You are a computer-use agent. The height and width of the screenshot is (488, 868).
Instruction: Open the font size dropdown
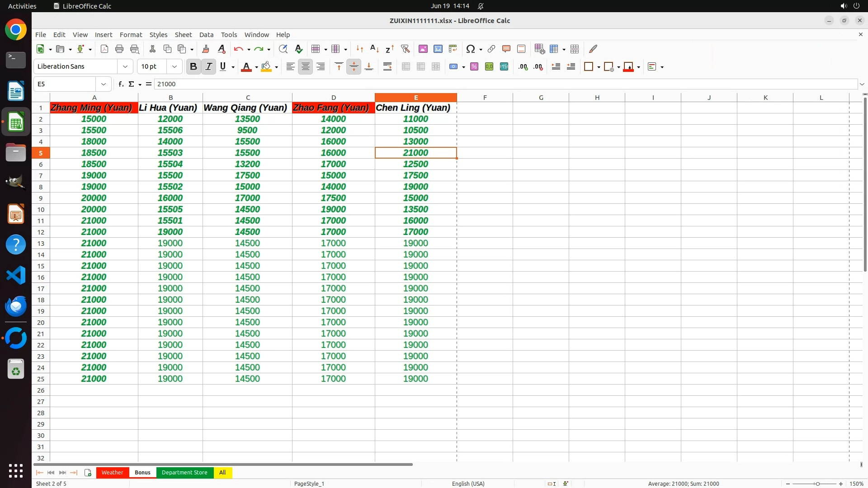[x=175, y=66]
